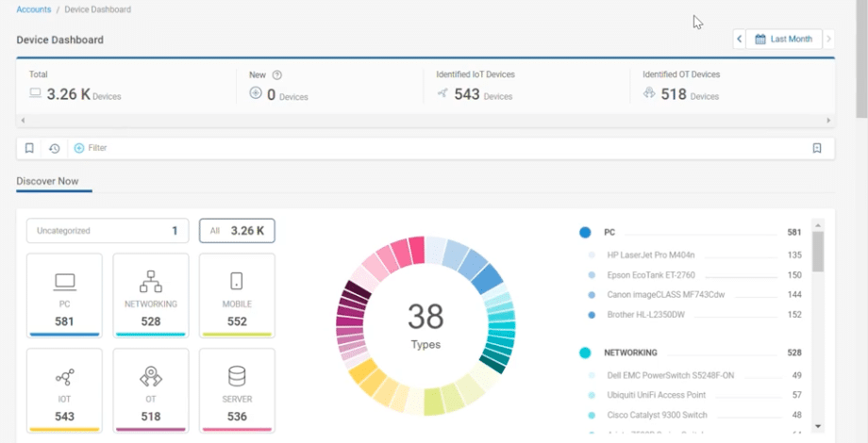Click the PC entry in the device type legend
Image resolution: width=868 pixels, height=443 pixels.
click(609, 232)
